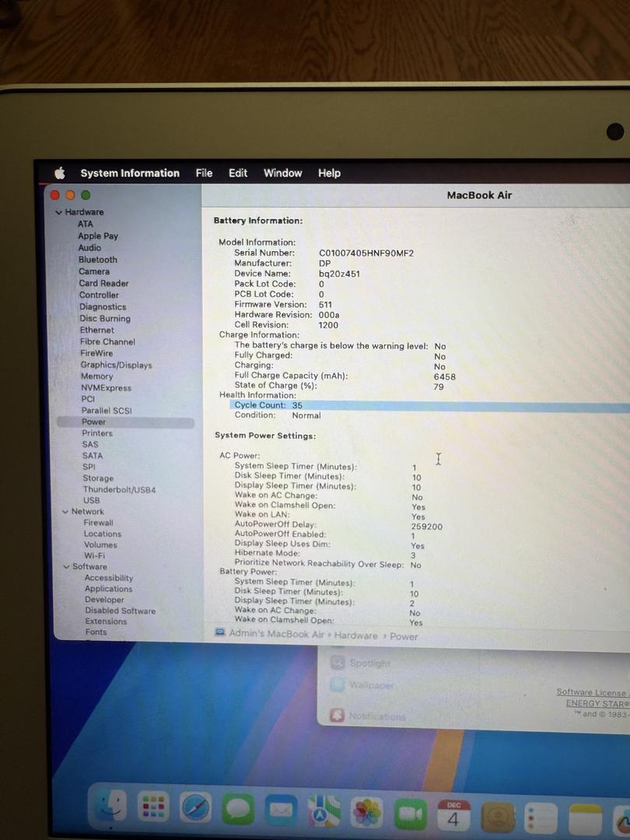
Task: Click Admin's MacBook Air in path bar
Action: point(276,635)
